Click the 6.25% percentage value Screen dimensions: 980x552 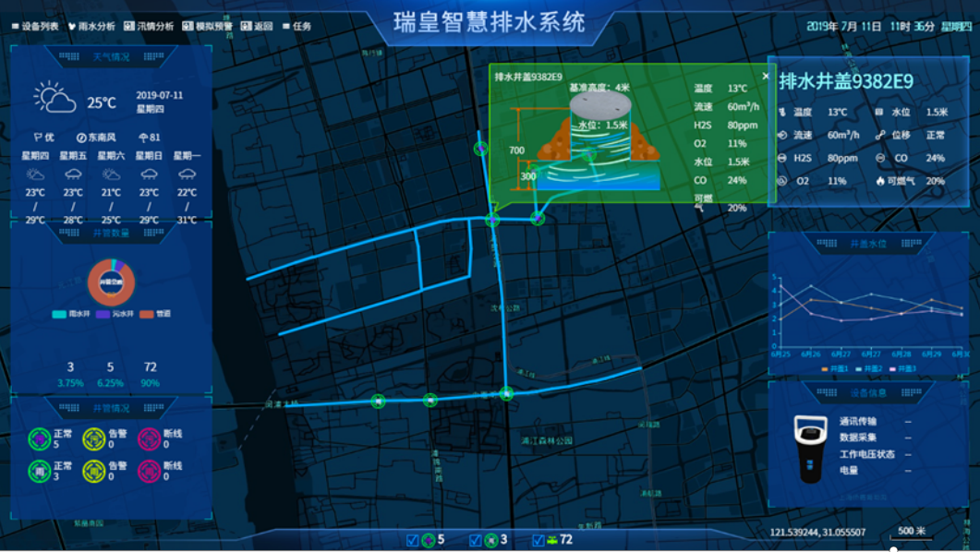[110, 383]
